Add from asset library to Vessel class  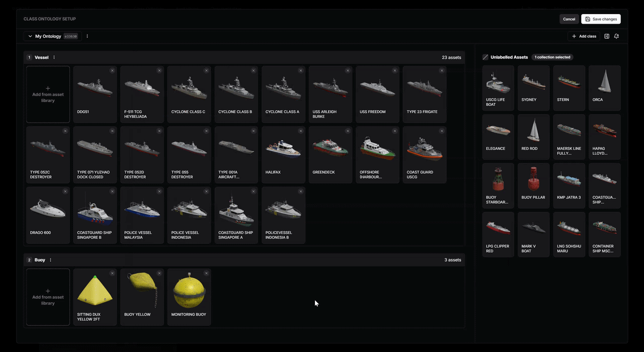pos(48,95)
